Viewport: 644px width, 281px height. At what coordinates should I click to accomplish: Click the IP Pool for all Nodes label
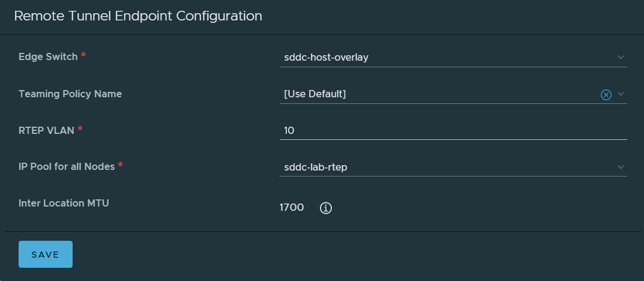(67, 166)
